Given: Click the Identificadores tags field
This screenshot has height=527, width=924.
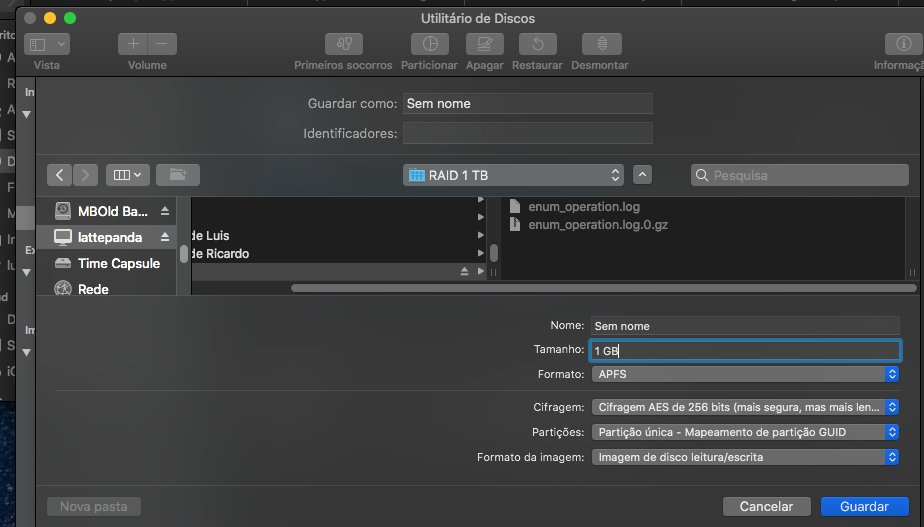Looking at the screenshot, I should coord(527,133).
